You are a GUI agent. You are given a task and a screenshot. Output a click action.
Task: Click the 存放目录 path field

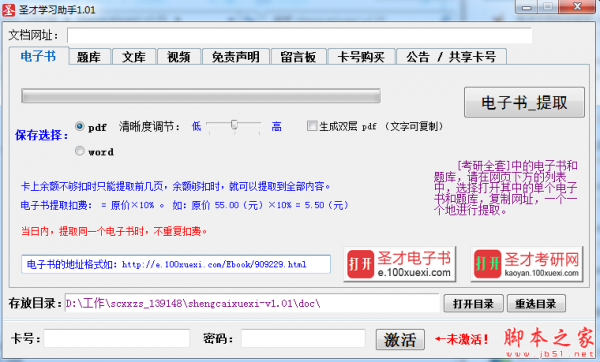point(252,303)
